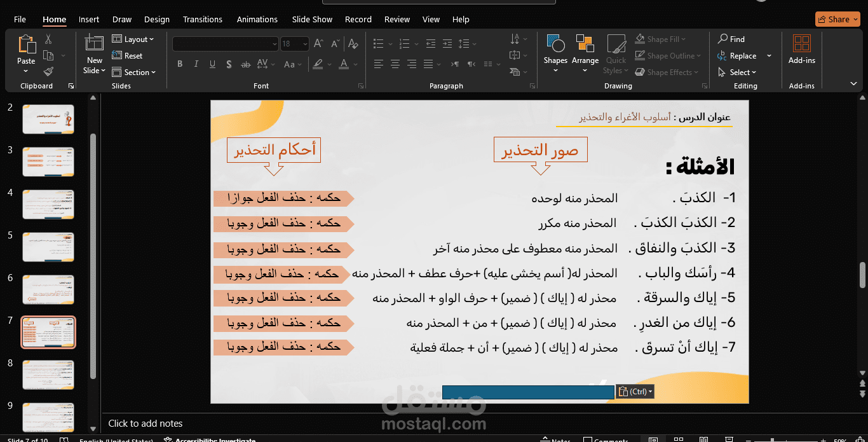Viewport: 868px width, 442px height.
Task: Apply bullets list icon
Action: click(379, 44)
